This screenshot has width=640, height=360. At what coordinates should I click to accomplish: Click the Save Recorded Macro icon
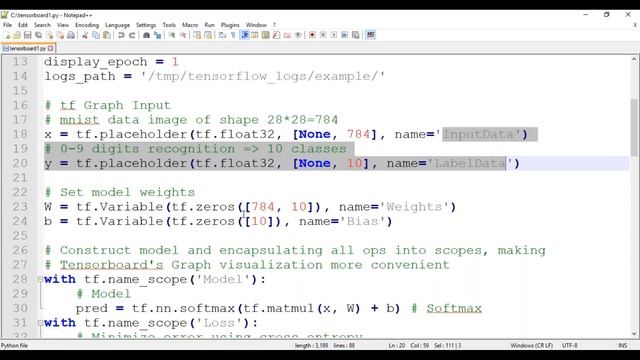[x=356, y=35]
